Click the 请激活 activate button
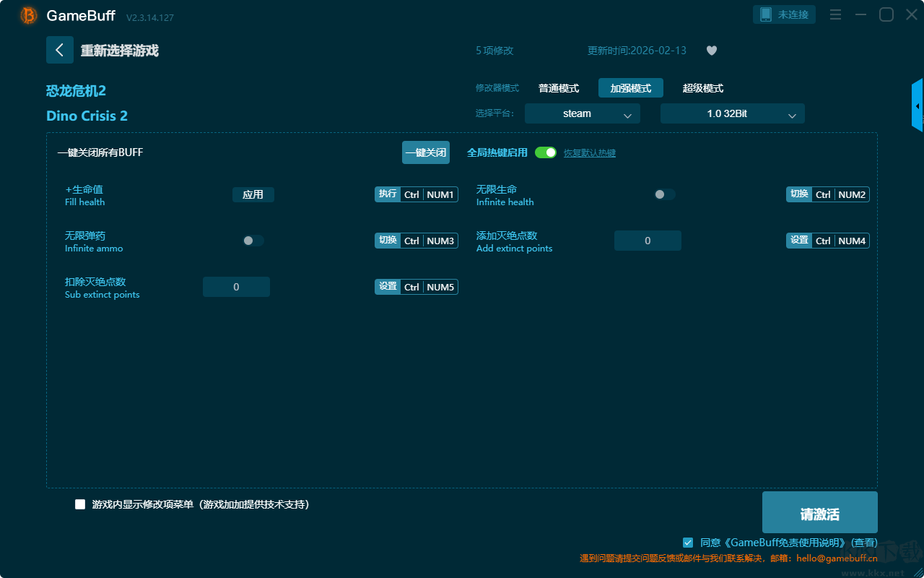The width and height of the screenshot is (924, 578). tap(819, 513)
